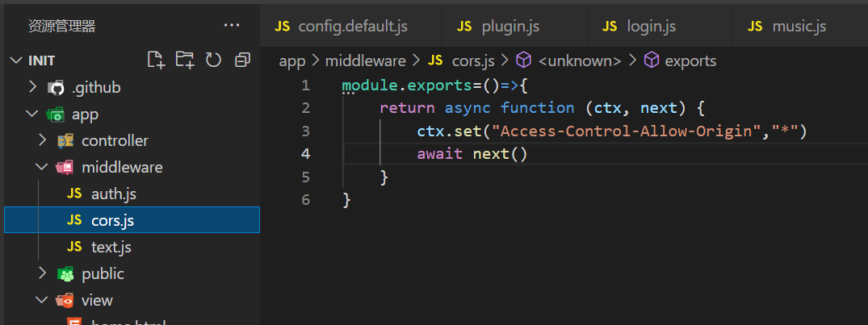
Task: Click the JS icon beside text.js
Action: 74,247
